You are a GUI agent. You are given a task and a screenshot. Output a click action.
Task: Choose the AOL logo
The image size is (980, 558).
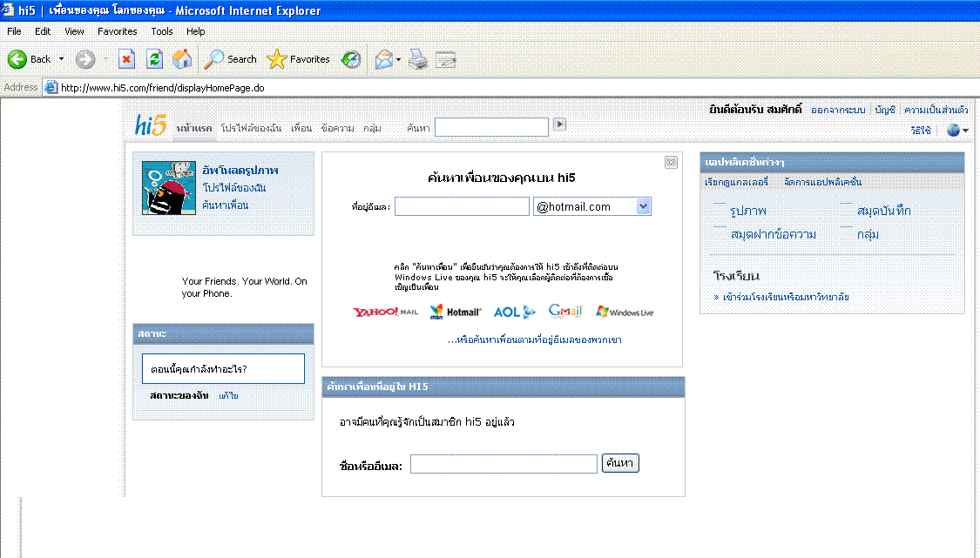(514, 312)
